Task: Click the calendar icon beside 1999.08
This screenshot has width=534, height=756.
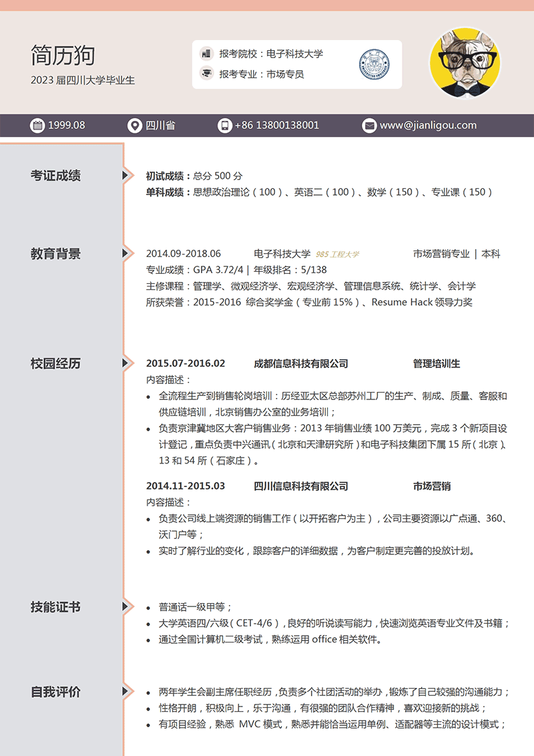Action: tap(37, 125)
